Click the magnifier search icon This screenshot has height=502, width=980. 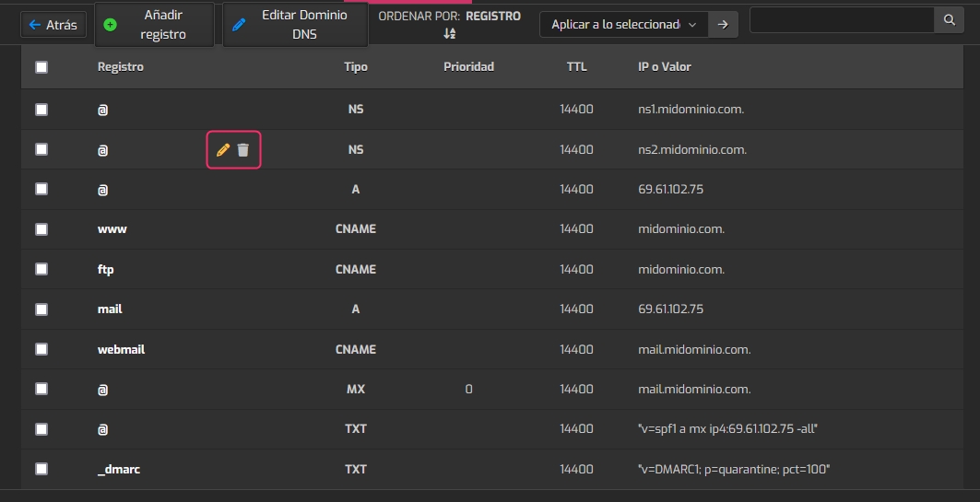click(x=948, y=20)
